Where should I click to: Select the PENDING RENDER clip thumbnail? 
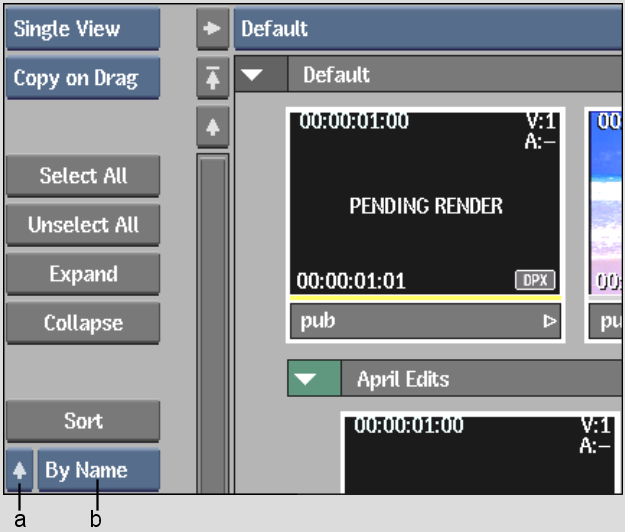coord(425,204)
